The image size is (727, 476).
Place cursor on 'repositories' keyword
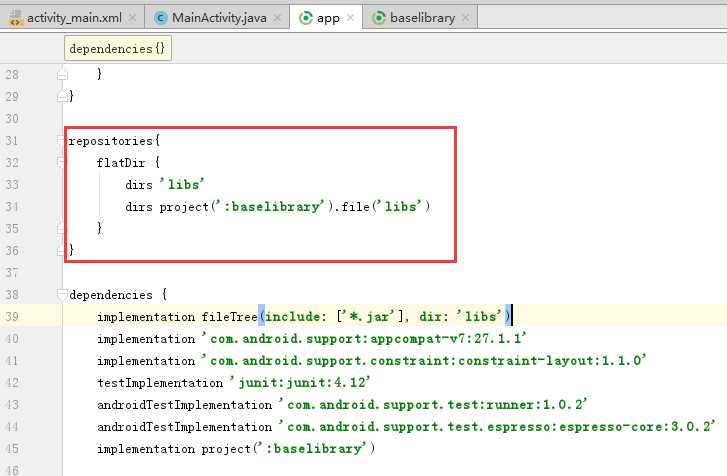pos(110,141)
